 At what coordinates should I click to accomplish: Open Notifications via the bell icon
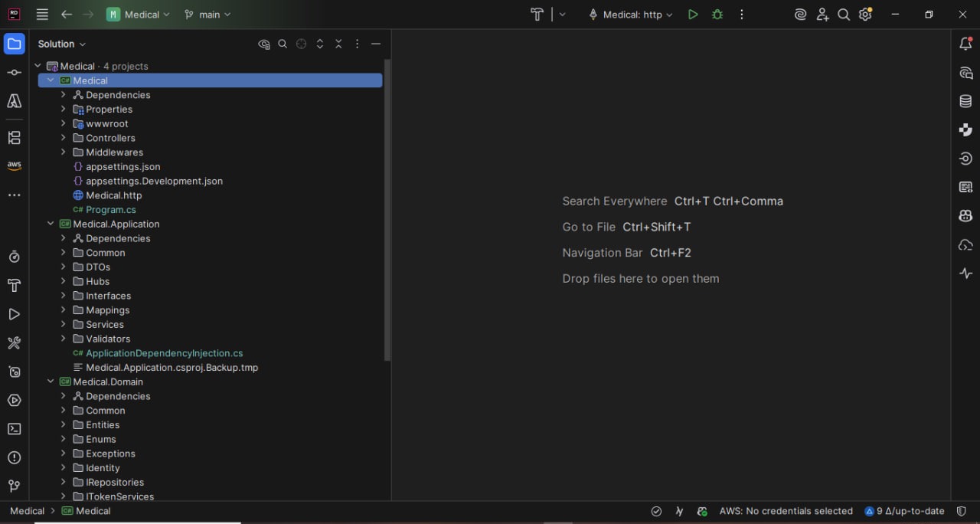pyautogui.click(x=965, y=44)
